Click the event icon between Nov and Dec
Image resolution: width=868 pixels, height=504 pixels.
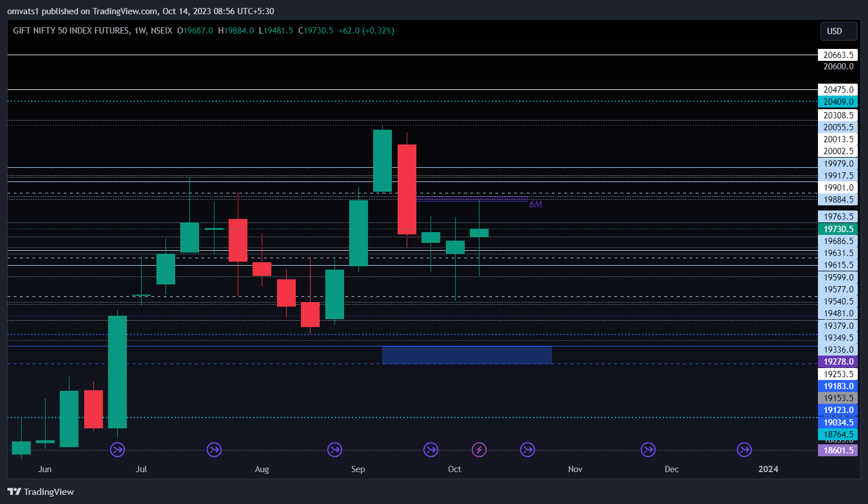[x=648, y=450]
